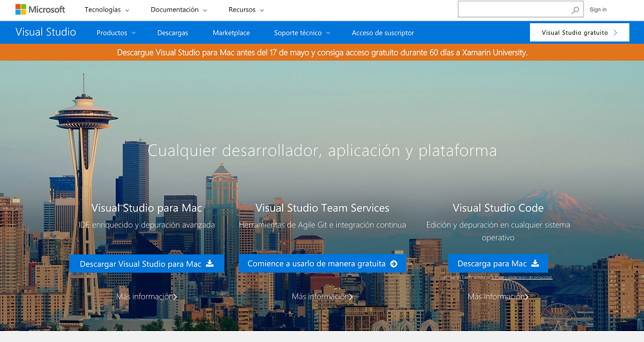The image size is (644, 342).
Task: Click 'IDE enriquecido y depuración avanzada' text
Action: click(147, 225)
